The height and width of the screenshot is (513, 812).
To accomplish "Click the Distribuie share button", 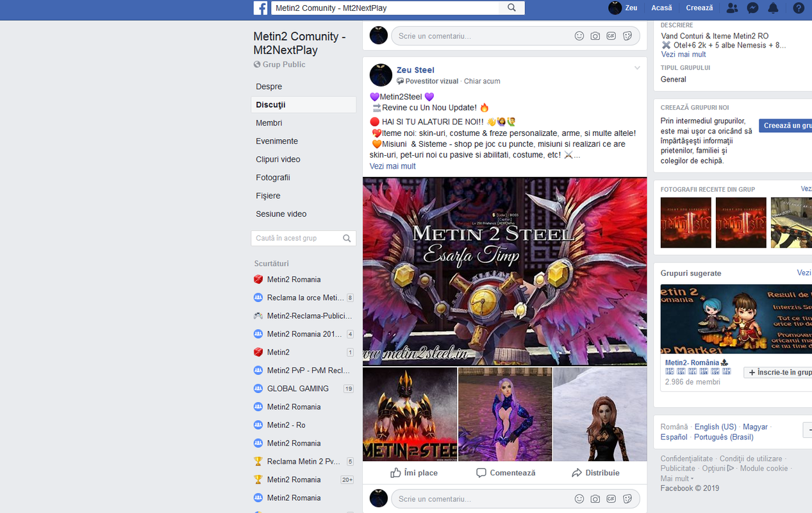I will click(595, 473).
